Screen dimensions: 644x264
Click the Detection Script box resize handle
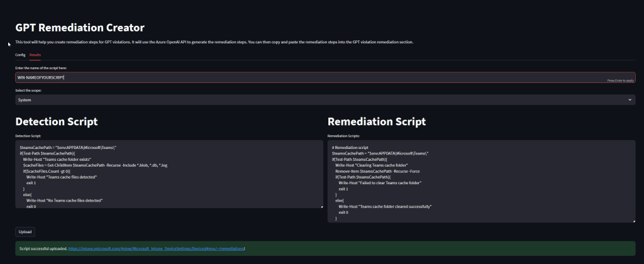pos(322,206)
